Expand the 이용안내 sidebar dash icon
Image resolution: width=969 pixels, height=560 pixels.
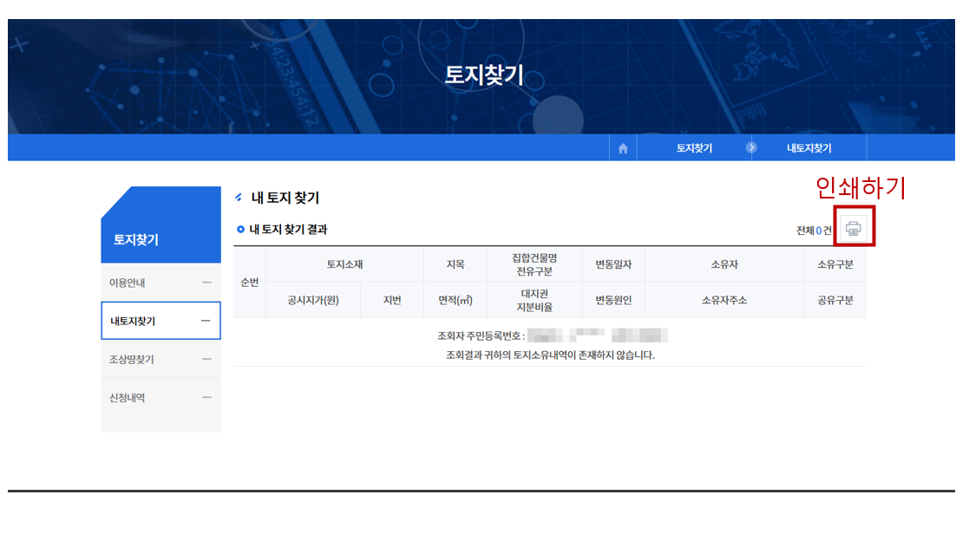point(206,283)
